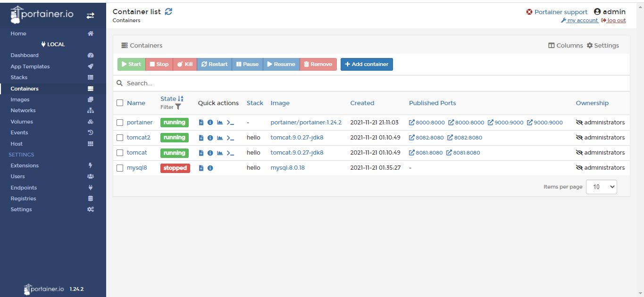Open the mysql8 container name link

tap(137, 168)
